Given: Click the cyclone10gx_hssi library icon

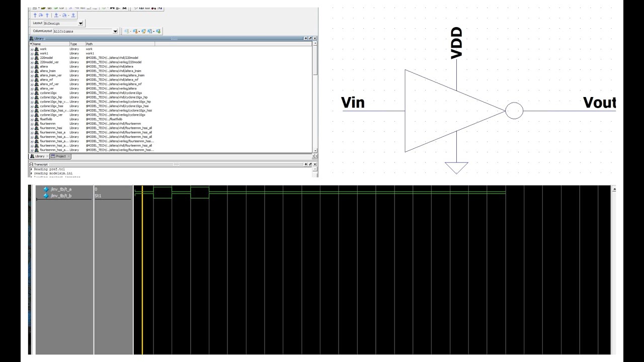Looking at the screenshot, I should (36, 106).
